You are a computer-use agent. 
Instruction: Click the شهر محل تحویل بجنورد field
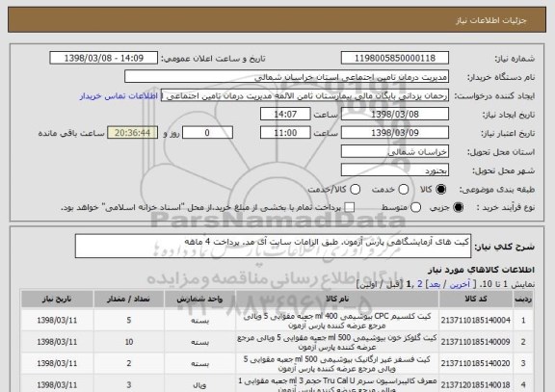pos(395,170)
